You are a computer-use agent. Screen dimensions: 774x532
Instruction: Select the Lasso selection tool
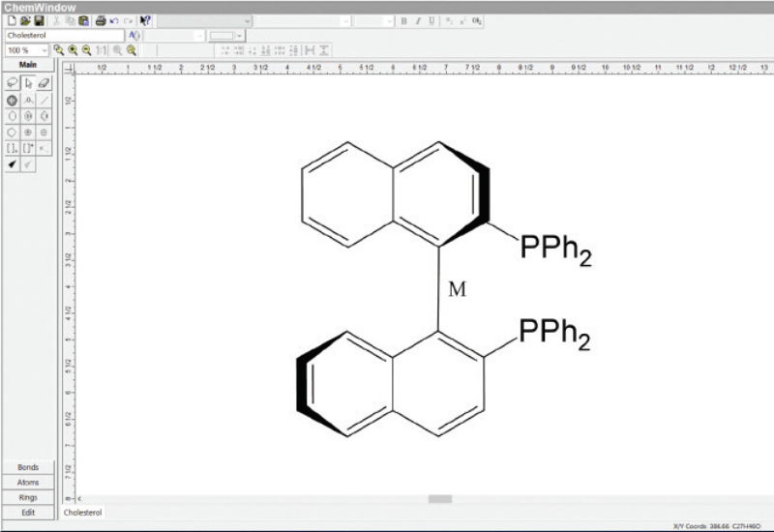coord(12,83)
